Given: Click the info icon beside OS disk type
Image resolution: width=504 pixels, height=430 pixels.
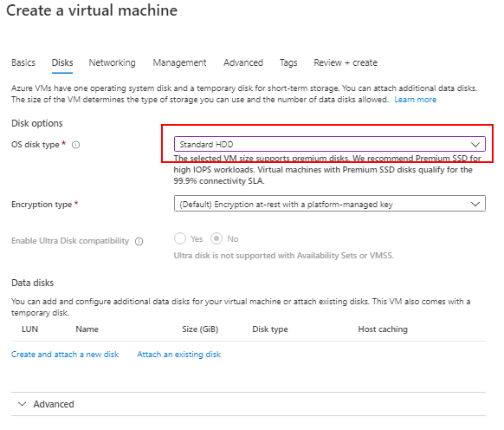Looking at the screenshot, I should point(75,145).
